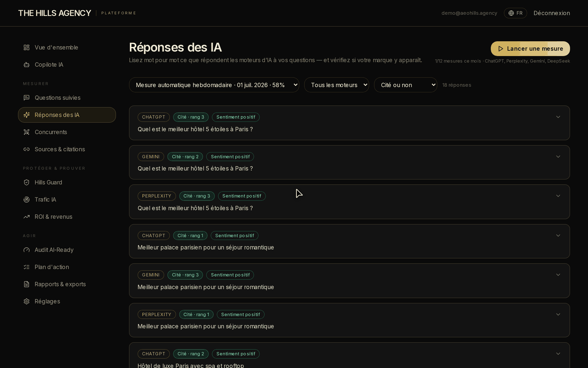Click Cité · rang 1 badge on Perplexity palace card
Viewport: 588px width, 368px height.
(196, 314)
